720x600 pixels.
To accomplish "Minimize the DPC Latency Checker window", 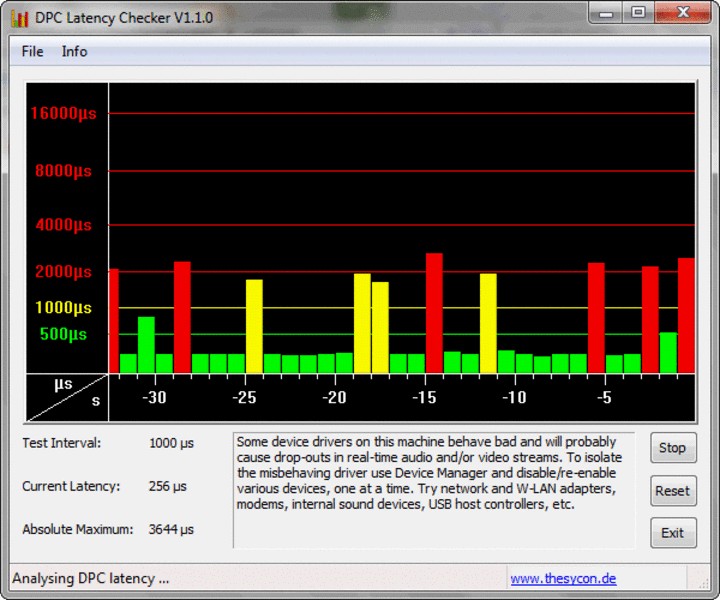I will (606, 13).
